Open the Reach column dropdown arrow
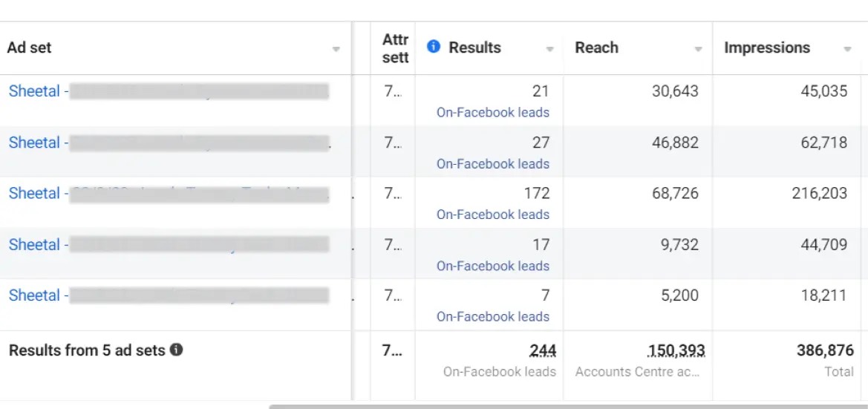 click(x=698, y=49)
